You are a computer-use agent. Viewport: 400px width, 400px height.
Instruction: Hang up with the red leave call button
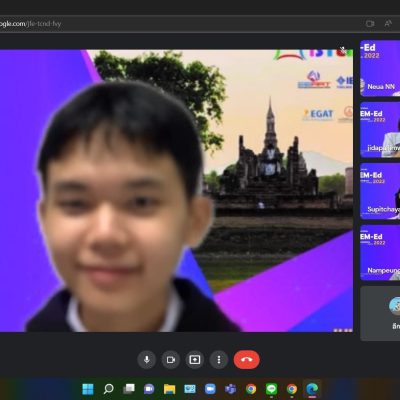(x=247, y=360)
